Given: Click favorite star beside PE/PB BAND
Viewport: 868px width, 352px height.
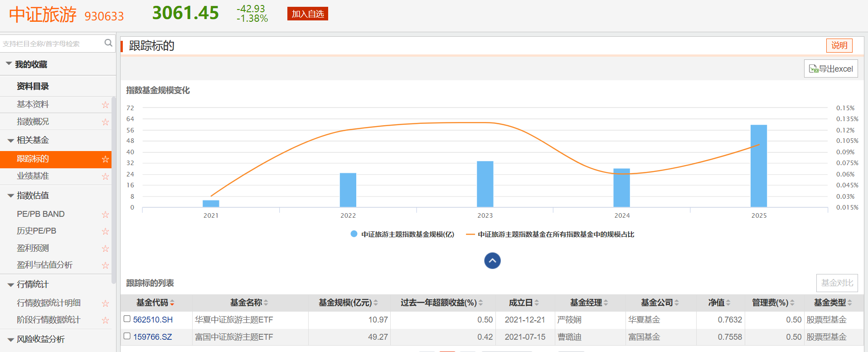Looking at the screenshot, I should point(105,215).
